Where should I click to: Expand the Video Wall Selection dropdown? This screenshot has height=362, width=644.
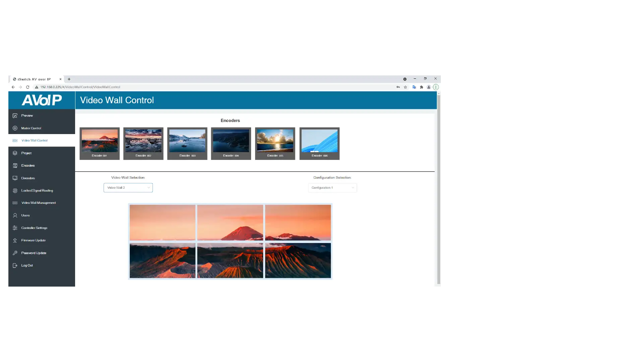coord(128,188)
